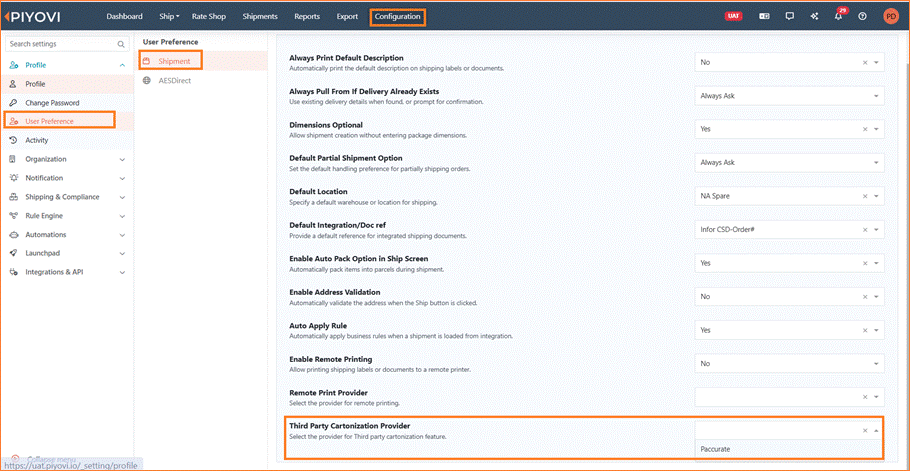Clear the Enable Auto Pack Option value
The height and width of the screenshot is (471, 910).
[x=865, y=263]
